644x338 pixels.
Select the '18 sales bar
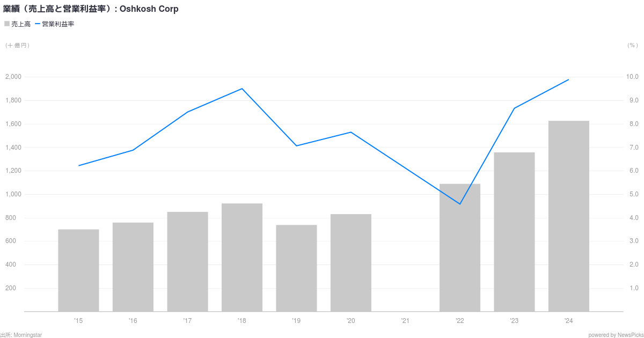coord(242,258)
